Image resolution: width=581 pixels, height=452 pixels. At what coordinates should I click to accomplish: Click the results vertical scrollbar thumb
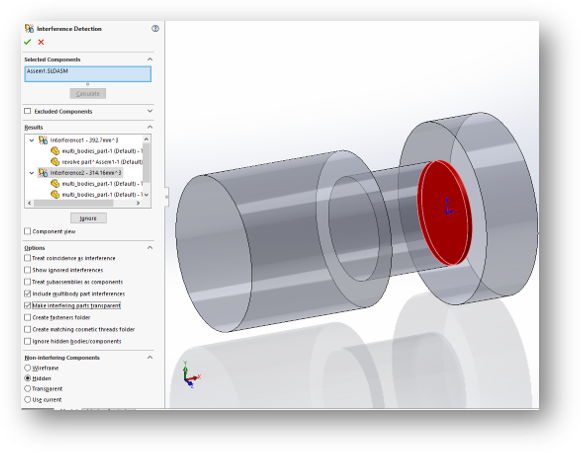pyautogui.click(x=146, y=163)
